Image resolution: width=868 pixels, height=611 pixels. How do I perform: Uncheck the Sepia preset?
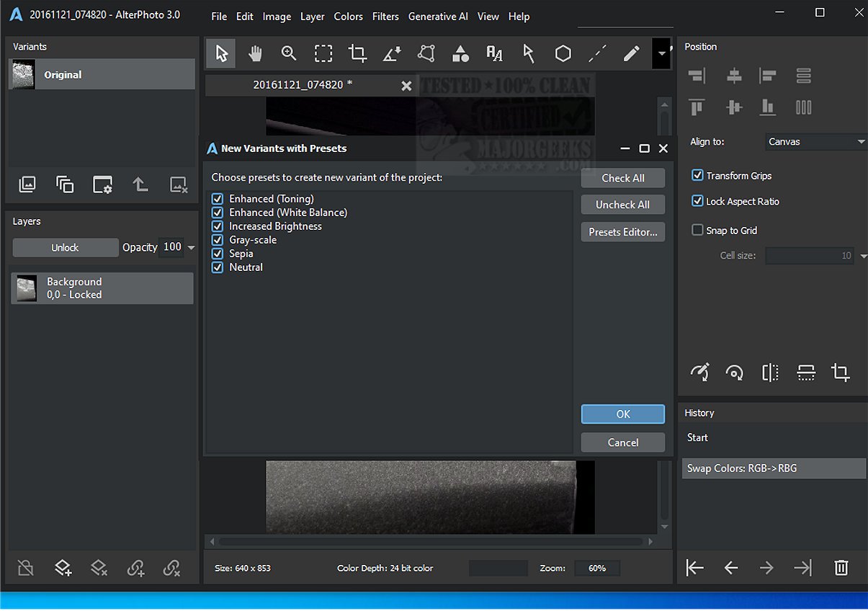218,254
